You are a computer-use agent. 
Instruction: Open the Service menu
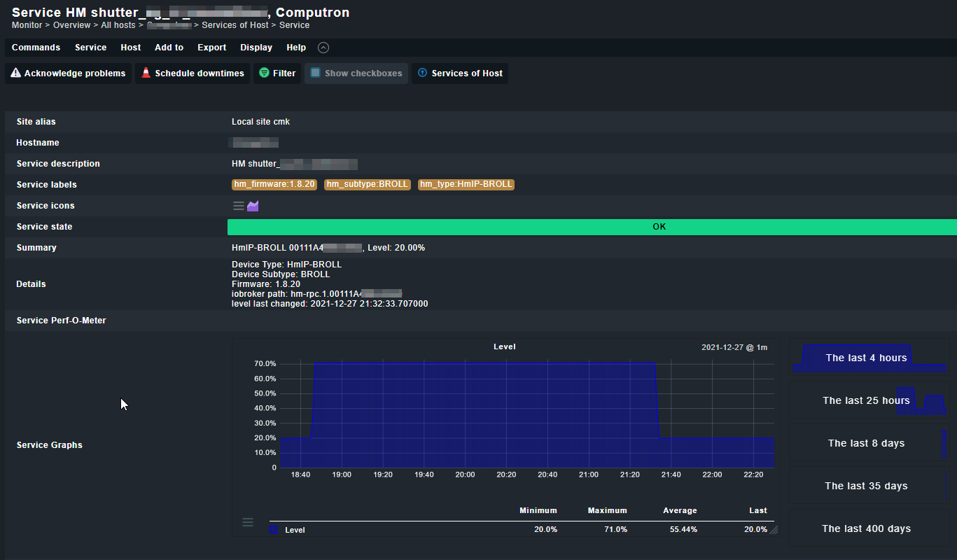pos(90,48)
